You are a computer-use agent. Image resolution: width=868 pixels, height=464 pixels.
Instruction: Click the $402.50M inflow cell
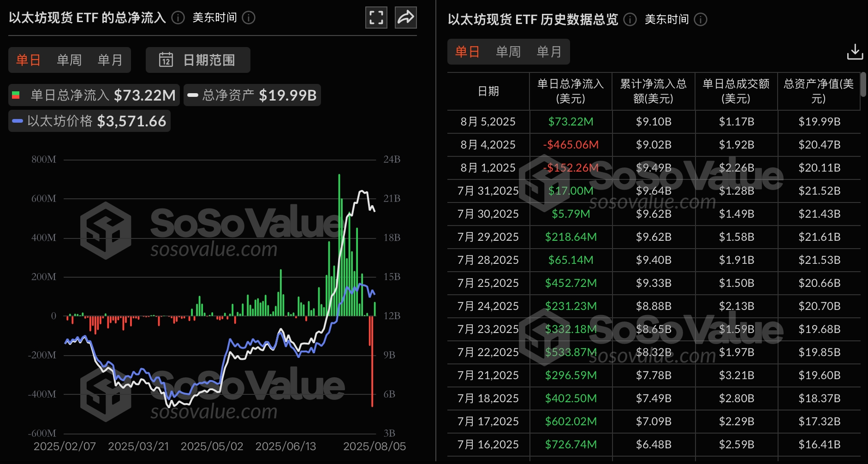571,399
